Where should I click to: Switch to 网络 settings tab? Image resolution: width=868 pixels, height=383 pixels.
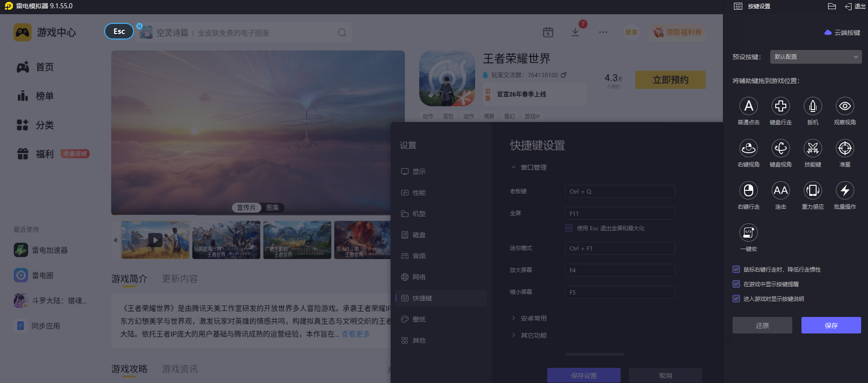(x=441, y=277)
